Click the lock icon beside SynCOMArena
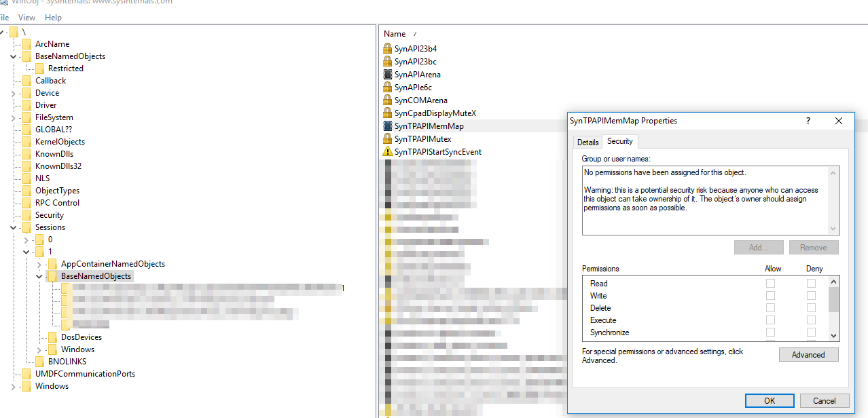 [388, 100]
